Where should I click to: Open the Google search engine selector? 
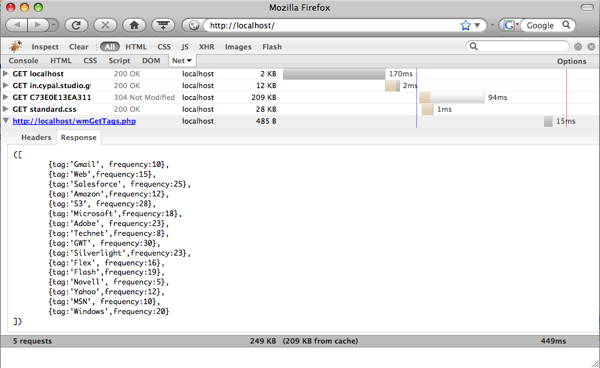tap(510, 26)
